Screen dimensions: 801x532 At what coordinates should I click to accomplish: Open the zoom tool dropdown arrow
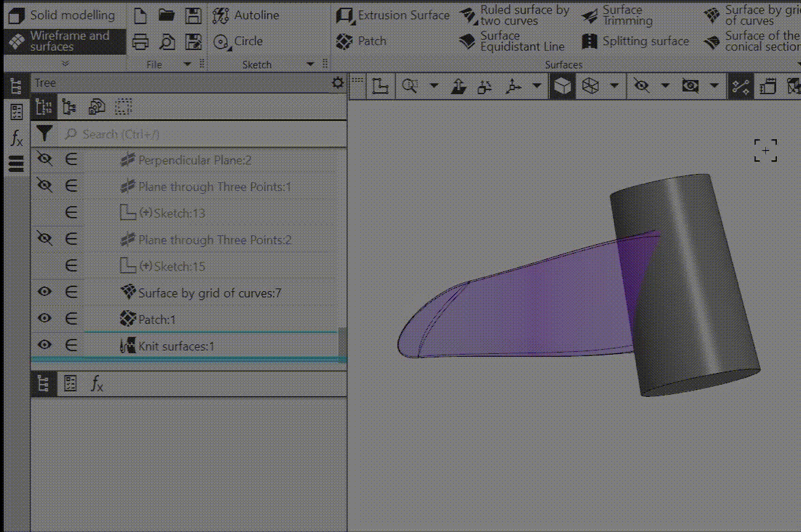(433, 87)
